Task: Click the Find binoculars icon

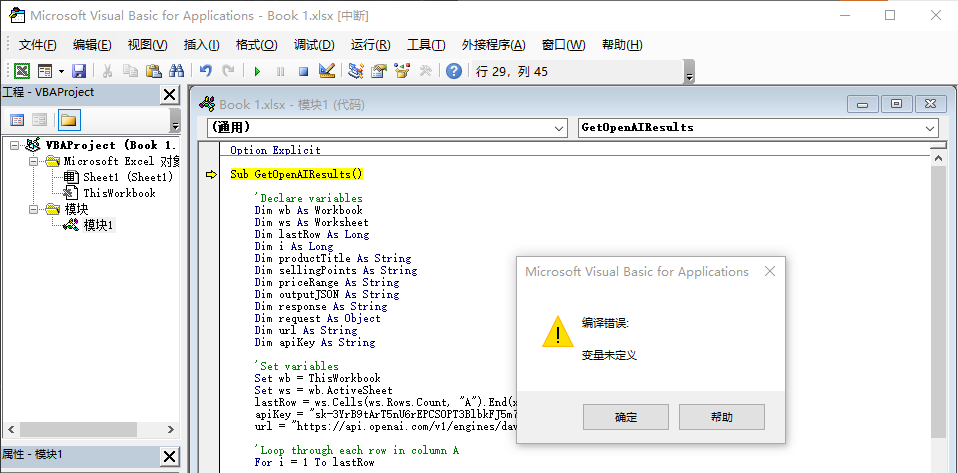Action: (177, 71)
